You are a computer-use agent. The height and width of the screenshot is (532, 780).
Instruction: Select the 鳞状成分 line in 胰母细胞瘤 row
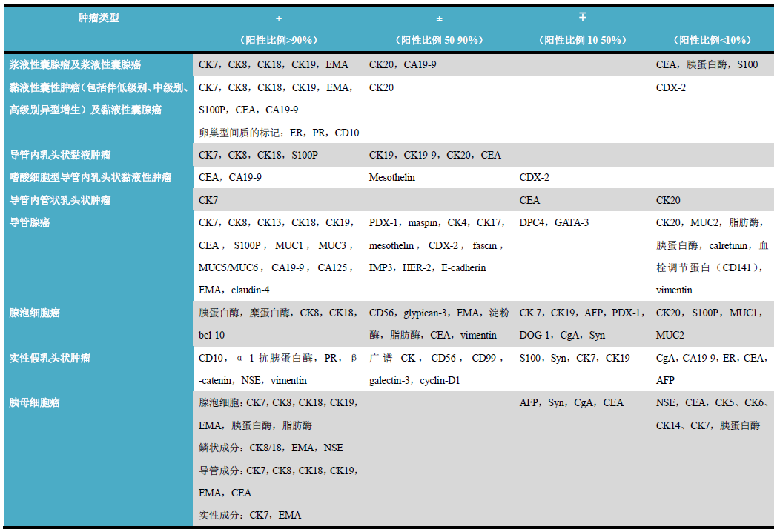pos(271,448)
